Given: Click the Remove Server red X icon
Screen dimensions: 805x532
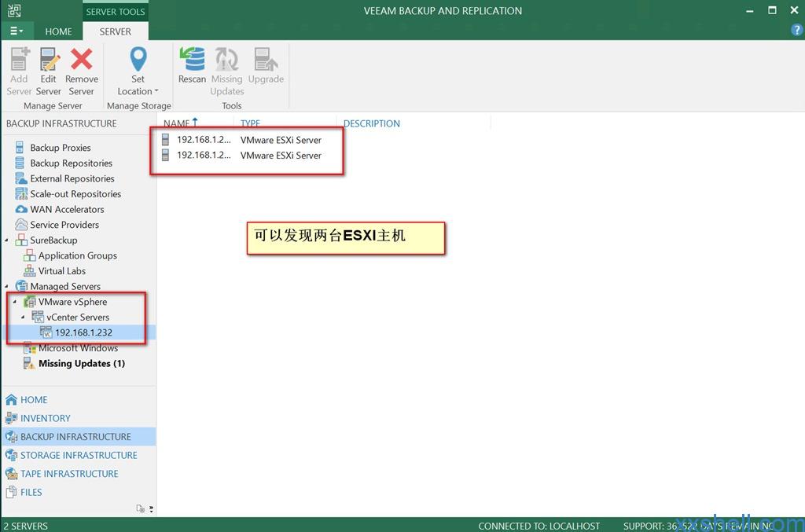Looking at the screenshot, I should click(82, 59).
